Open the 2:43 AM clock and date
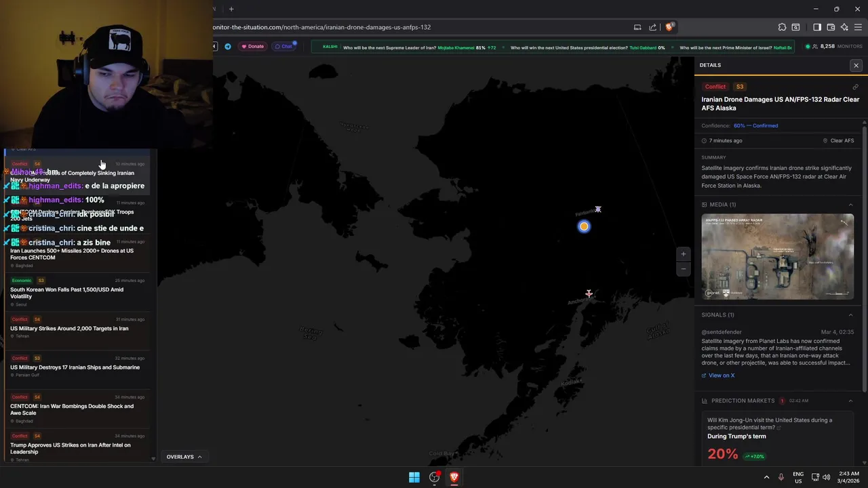 848,477
